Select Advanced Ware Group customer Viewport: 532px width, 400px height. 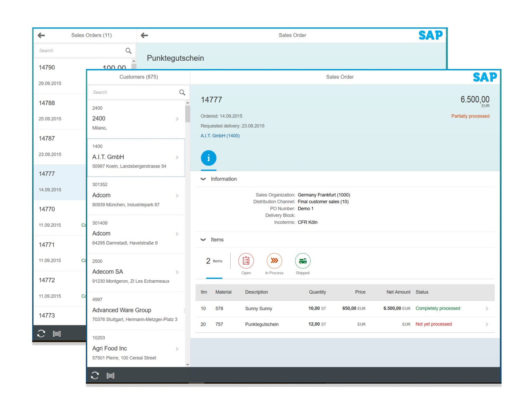tap(136, 311)
